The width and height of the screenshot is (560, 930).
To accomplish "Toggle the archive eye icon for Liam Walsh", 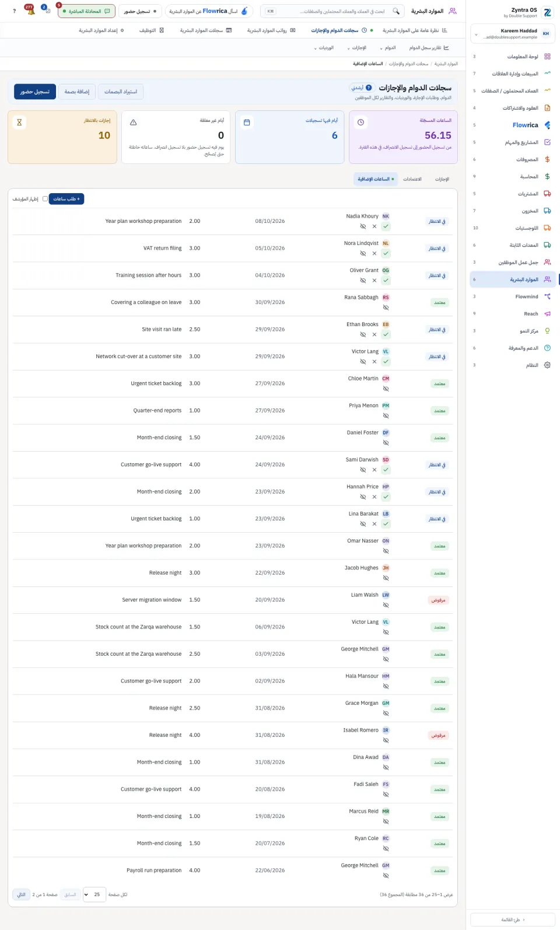I will (386, 605).
